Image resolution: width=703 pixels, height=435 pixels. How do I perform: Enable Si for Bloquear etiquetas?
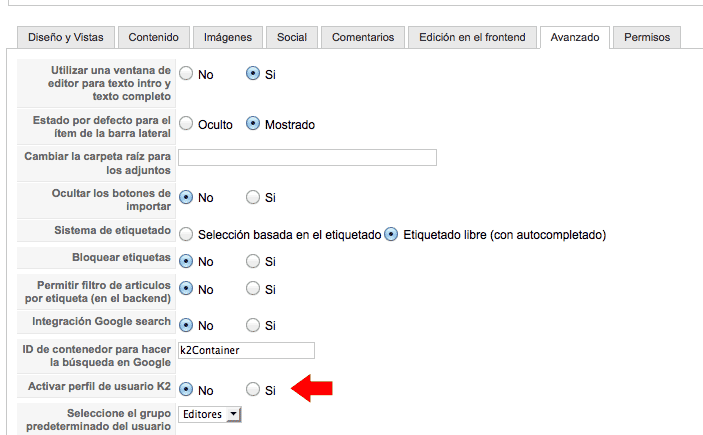click(253, 261)
